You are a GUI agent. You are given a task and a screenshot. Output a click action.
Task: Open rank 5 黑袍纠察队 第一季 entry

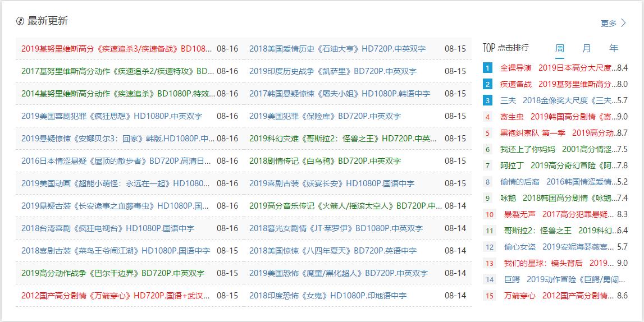pos(559,133)
